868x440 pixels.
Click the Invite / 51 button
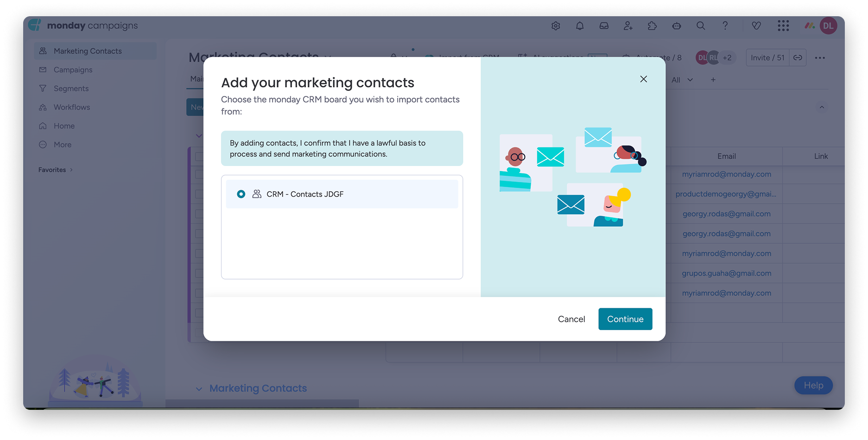tap(767, 57)
